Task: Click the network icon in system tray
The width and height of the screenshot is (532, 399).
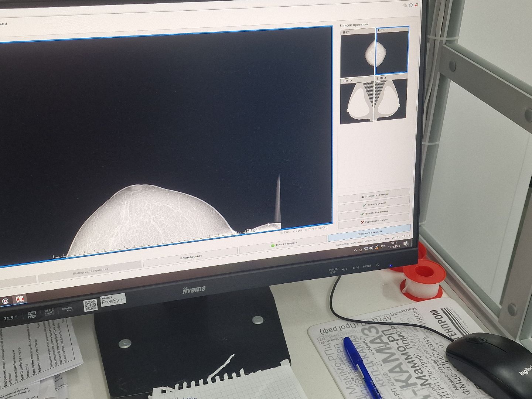Action: (x=366, y=248)
